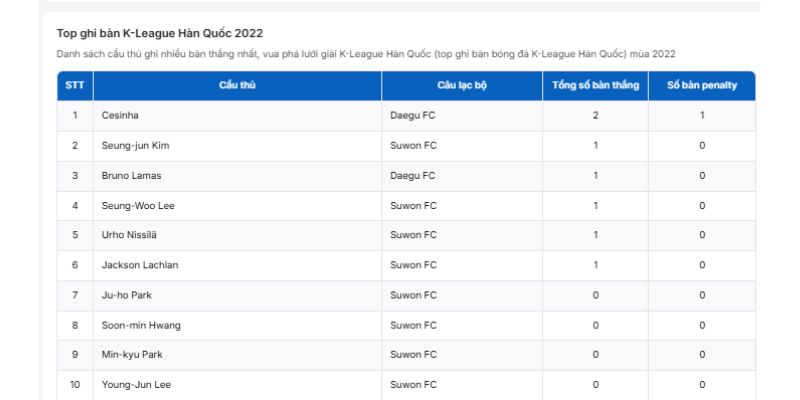Click the STT column header
This screenshot has width=800, height=400.
pyautogui.click(x=75, y=86)
